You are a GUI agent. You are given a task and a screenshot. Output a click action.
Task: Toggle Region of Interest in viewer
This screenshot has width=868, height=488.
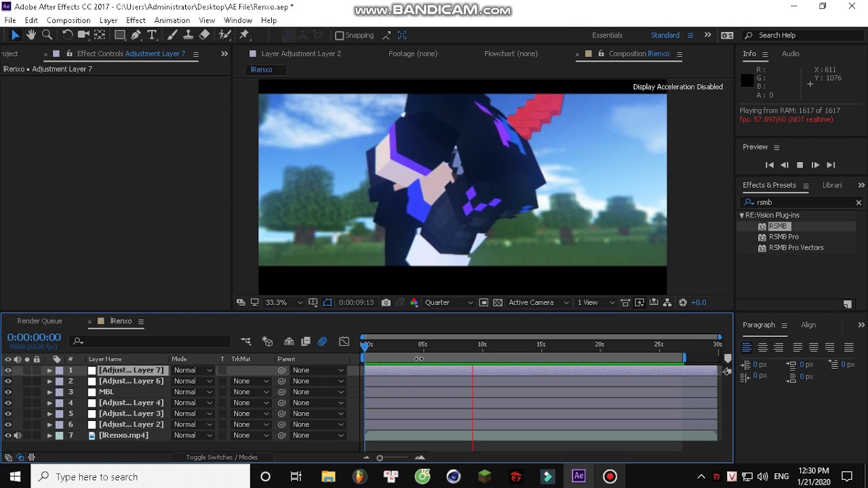[484, 303]
